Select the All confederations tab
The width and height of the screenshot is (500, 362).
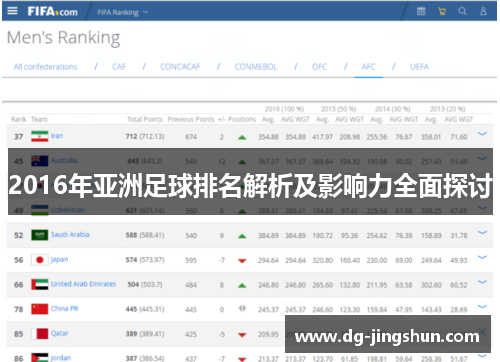[x=45, y=67]
